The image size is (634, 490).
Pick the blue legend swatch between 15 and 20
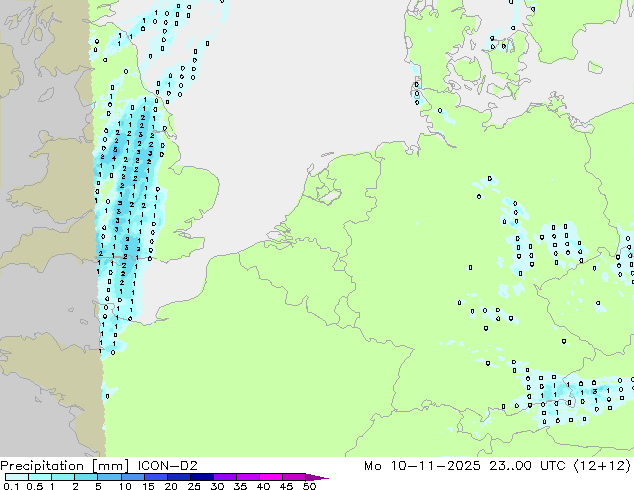coord(155,477)
